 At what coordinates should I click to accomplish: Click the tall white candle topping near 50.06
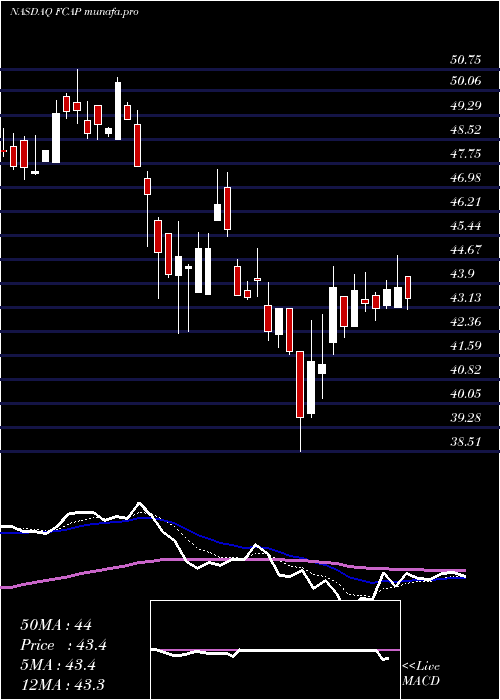(118, 111)
